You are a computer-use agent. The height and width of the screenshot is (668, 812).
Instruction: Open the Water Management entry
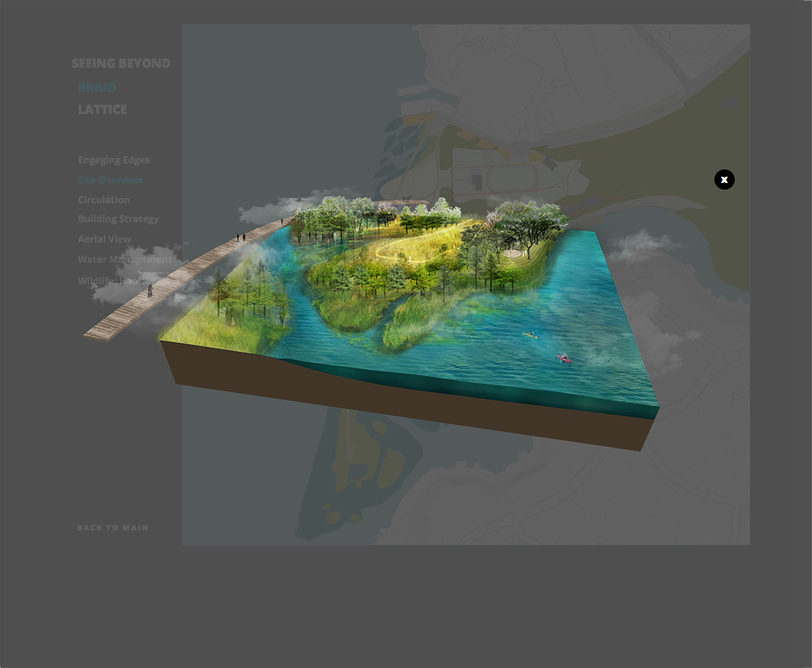point(125,259)
